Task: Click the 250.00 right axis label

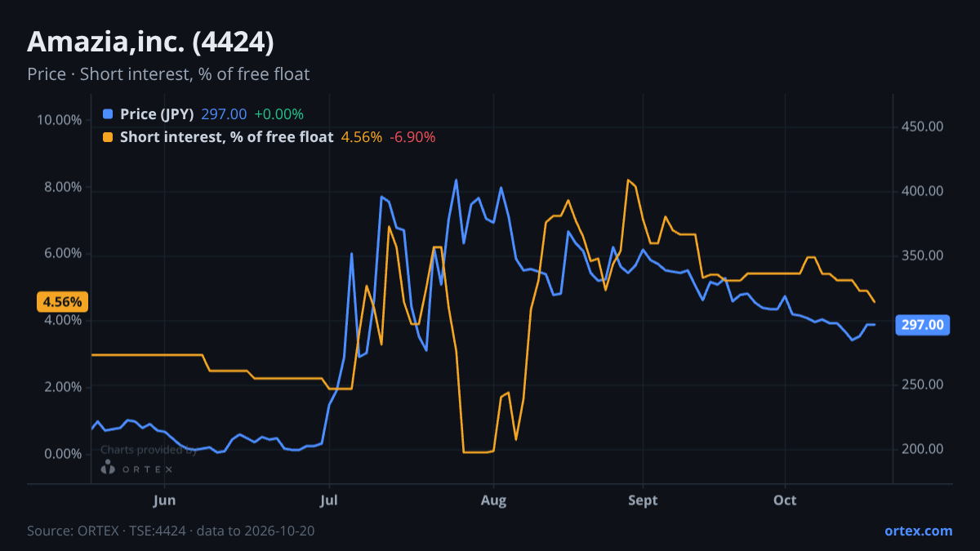Action: (923, 384)
